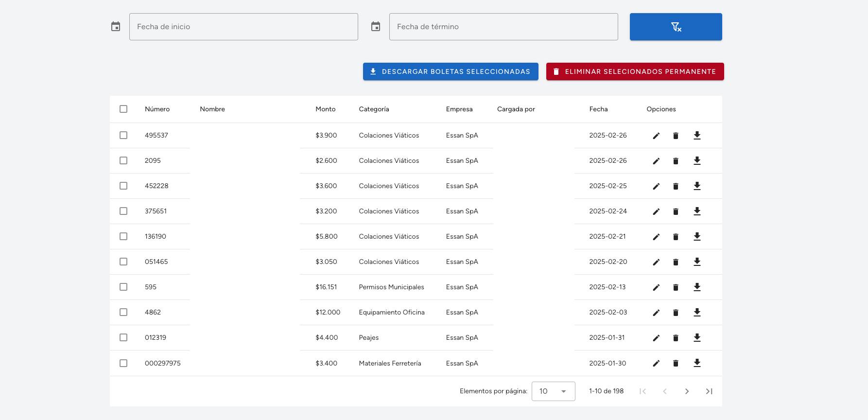Click Descargar Boletas Seleccionadas button

[451, 71]
